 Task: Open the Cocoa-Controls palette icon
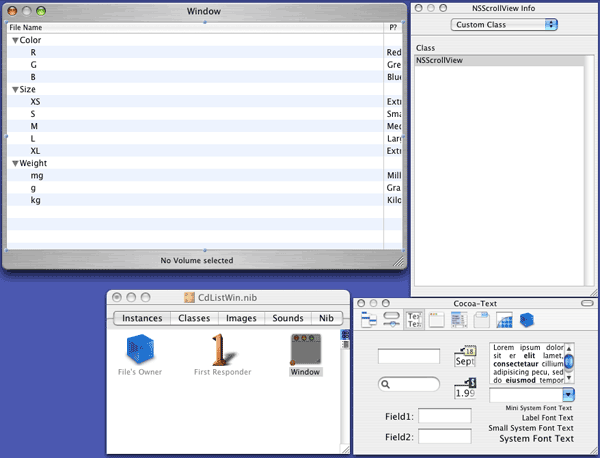pos(391,320)
